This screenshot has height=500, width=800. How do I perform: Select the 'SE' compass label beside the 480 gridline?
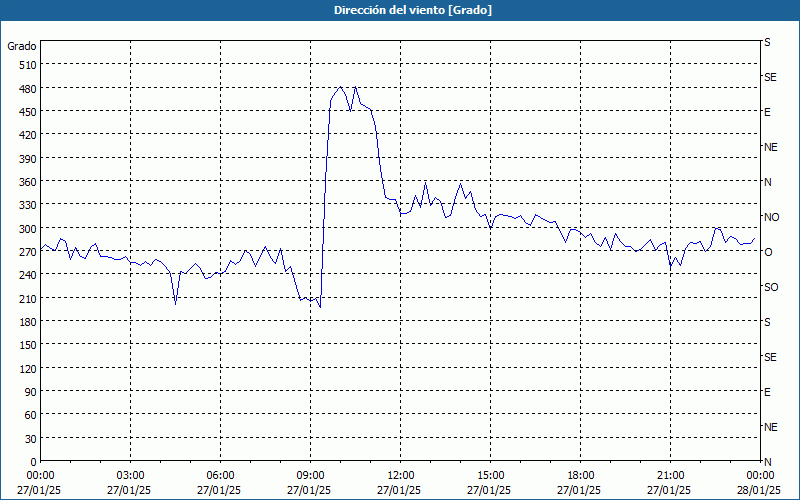point(770,77)
